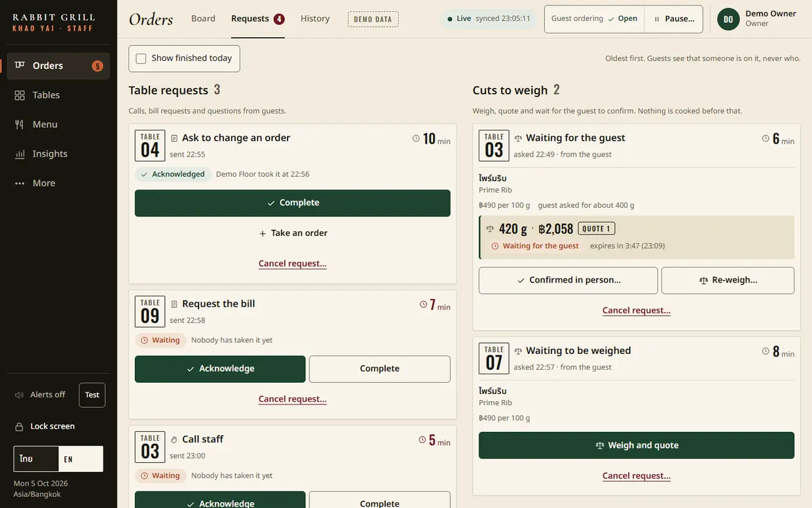Click the Lock screen padlock icon
The image size is (812, 508).
(20, 426)
